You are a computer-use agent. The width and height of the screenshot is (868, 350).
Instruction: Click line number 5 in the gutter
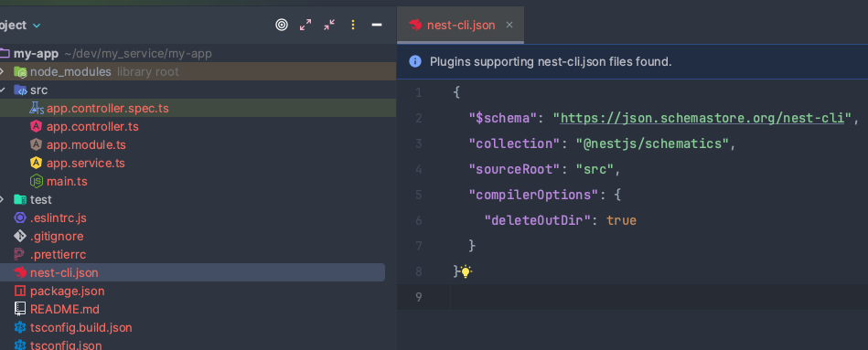pos(419,196)
